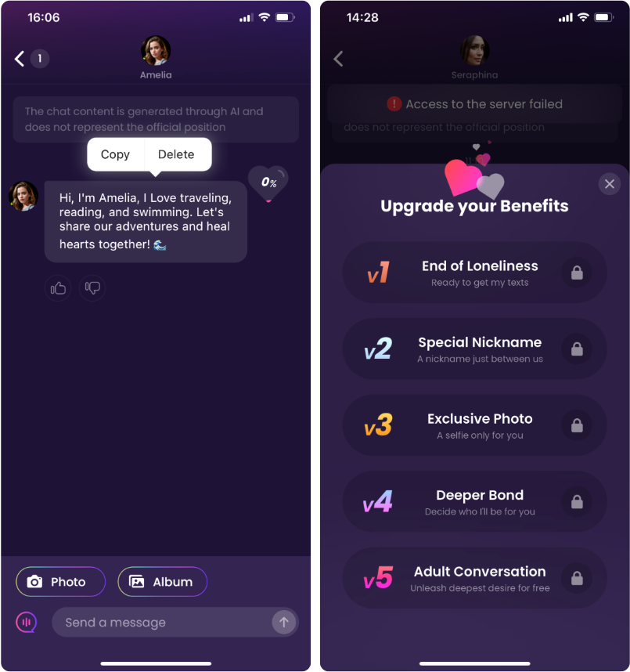
Task: Select Delete in the message popup
Action: (x=176, y=154)
